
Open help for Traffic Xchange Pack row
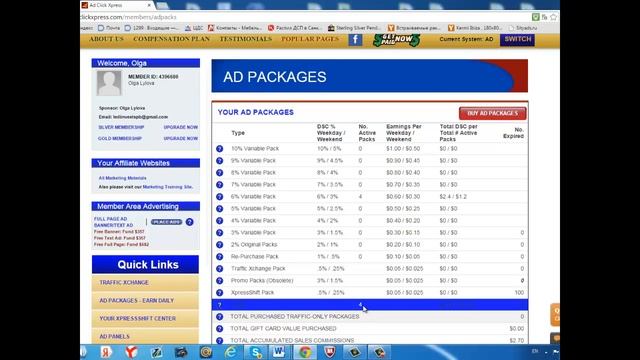[x=220, y=269]
